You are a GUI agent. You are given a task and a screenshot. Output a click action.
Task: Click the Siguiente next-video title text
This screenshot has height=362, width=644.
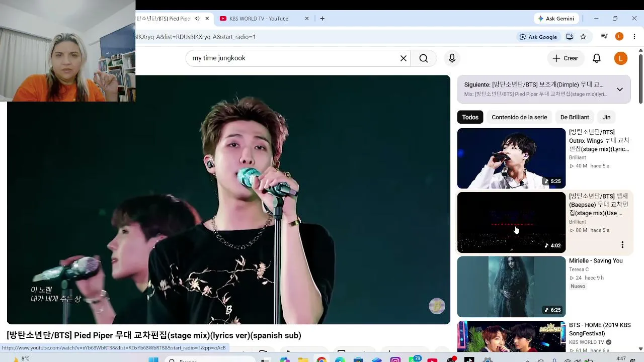coord(534,84)
